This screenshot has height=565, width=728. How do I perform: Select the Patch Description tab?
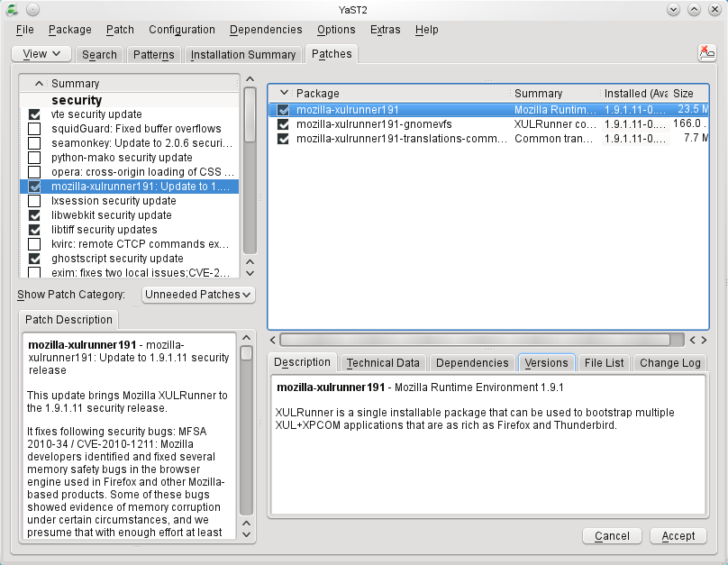(68, 320)
